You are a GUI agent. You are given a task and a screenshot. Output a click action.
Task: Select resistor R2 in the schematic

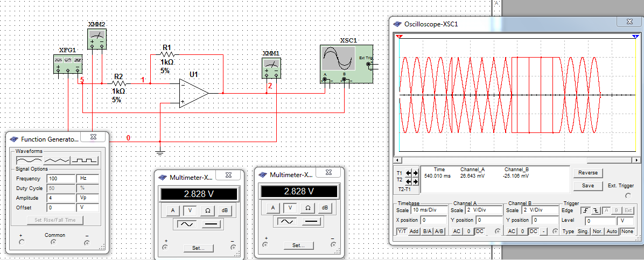coord(118,83)
